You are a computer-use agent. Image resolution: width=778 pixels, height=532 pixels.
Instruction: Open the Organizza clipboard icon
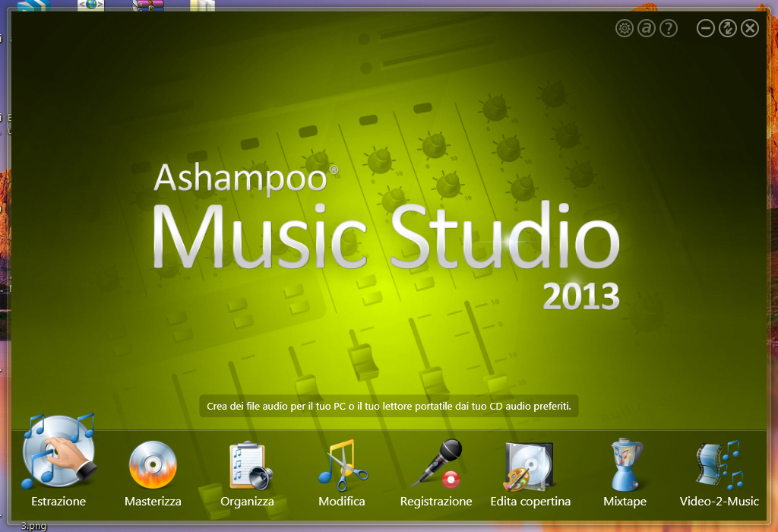click(x=251, y=465)
